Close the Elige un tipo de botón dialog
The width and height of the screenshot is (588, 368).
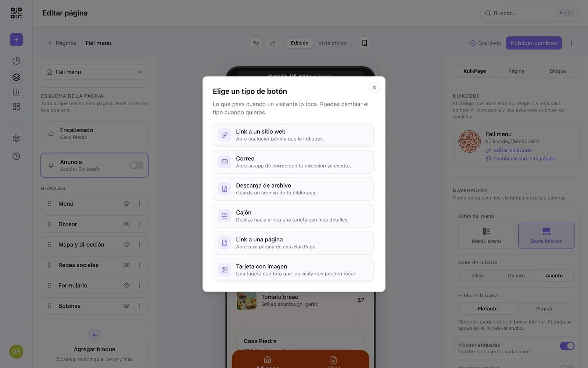click(x=374, y=87)
